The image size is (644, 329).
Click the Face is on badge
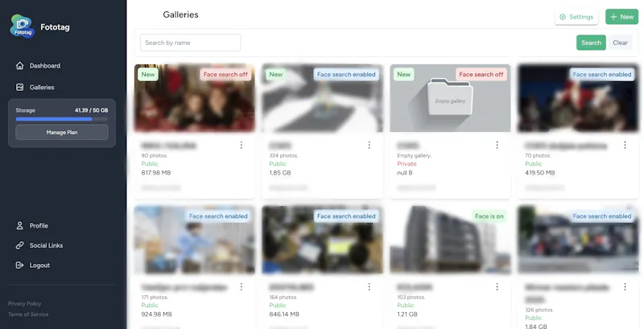(489, 216)
